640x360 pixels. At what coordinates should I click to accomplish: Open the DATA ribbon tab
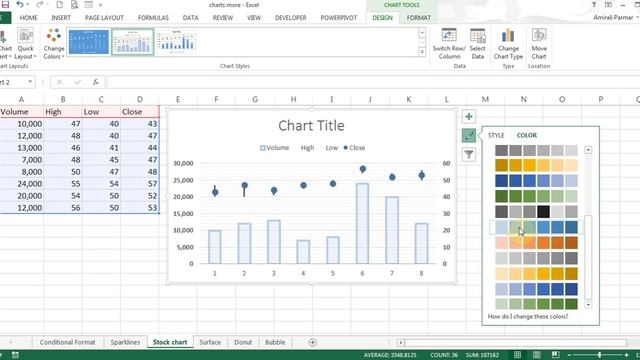(x=191, y=18)
